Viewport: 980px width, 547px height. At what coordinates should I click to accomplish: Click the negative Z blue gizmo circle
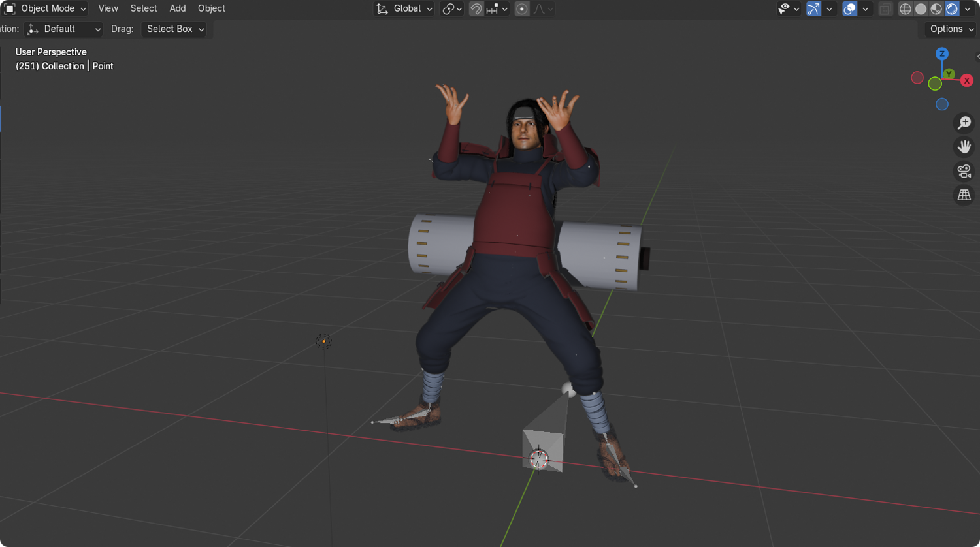941,104
